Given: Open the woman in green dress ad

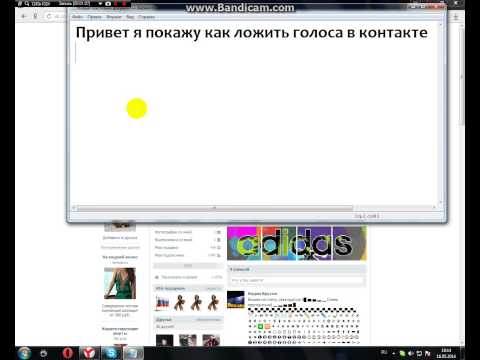Looking at the screenshot, I should [x=120, y=283].
